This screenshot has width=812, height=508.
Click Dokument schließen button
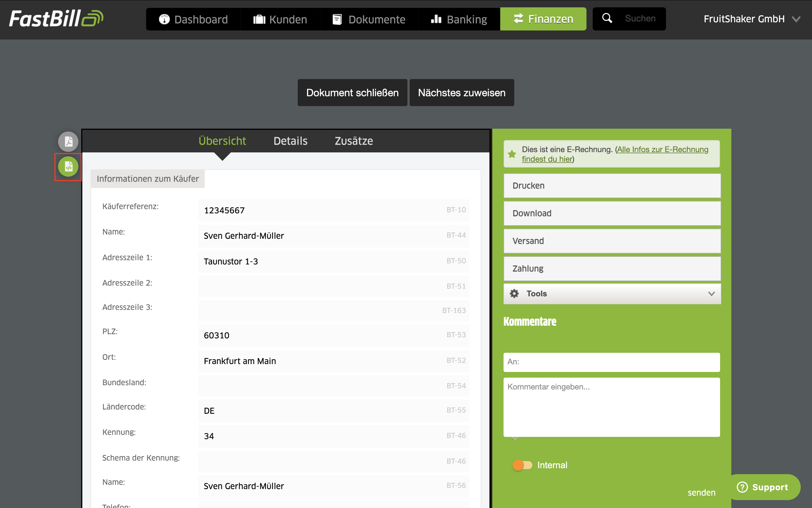[x=352, y=93]
